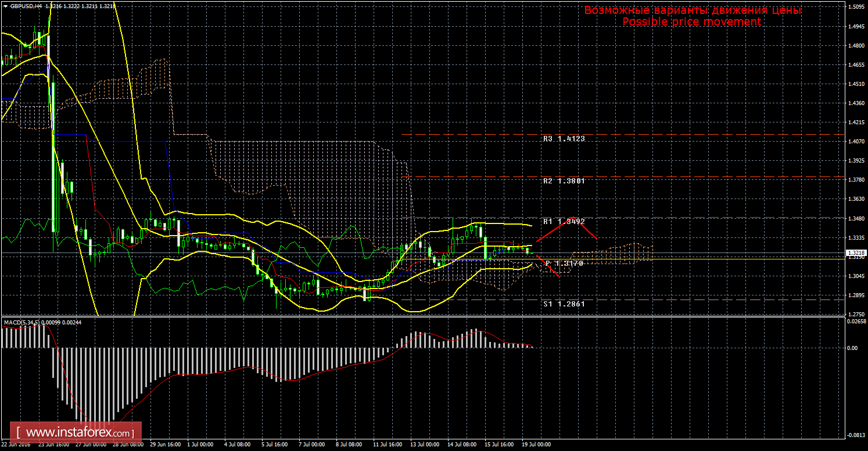Select the S1 1.2861 support label

point(564,304)
